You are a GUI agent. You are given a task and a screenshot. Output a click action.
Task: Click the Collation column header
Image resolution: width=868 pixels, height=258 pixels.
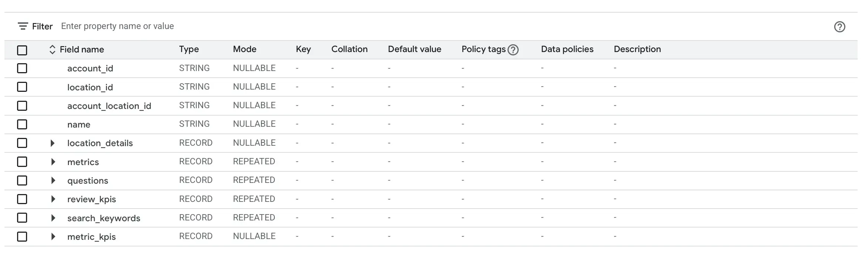coord(349,49)
